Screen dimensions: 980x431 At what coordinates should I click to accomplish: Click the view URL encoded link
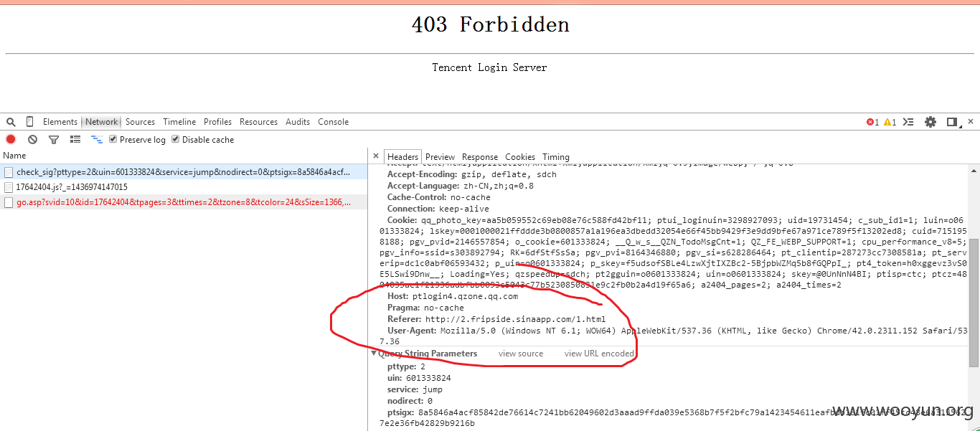599,354
